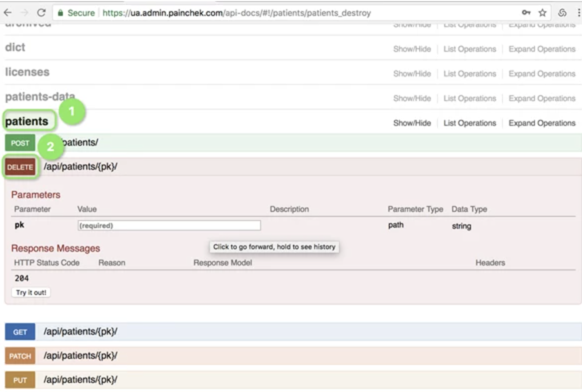Image resolution: width=582 pixels, height=392 pixels.
Task: Click the browser back arrow
Action: coord(7,12)
